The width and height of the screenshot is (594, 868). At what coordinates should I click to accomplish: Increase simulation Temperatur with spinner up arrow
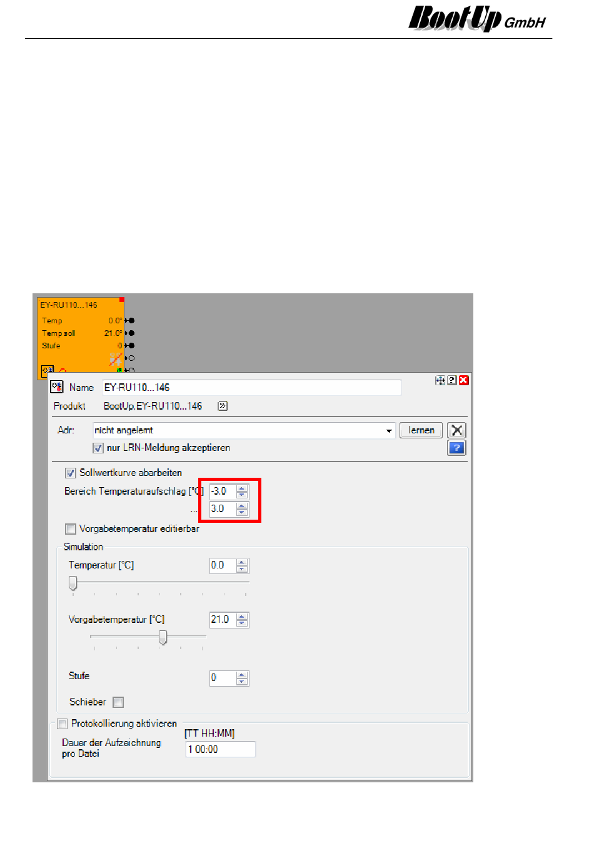tap(242, 562)
